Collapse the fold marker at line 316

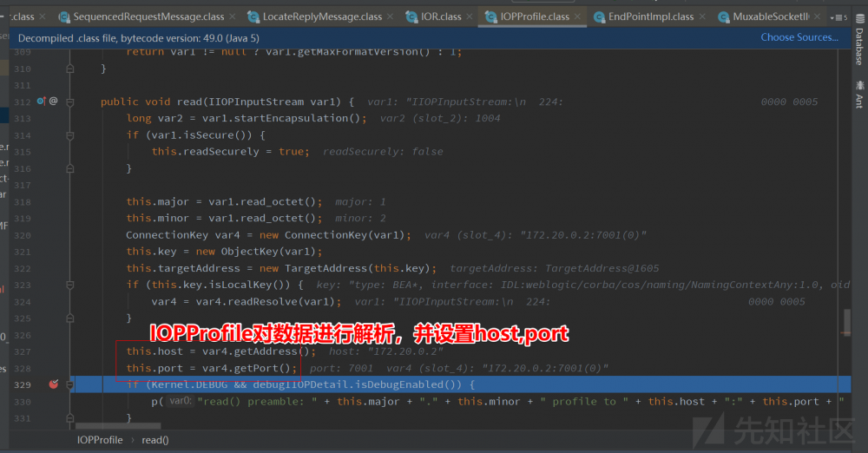tap(70, 168)
